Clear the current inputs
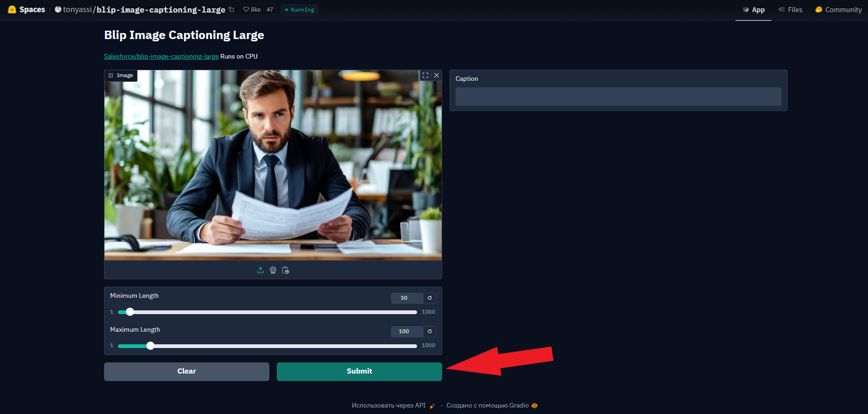Viewport: 868px width, 414px height. tap(187, 371)
